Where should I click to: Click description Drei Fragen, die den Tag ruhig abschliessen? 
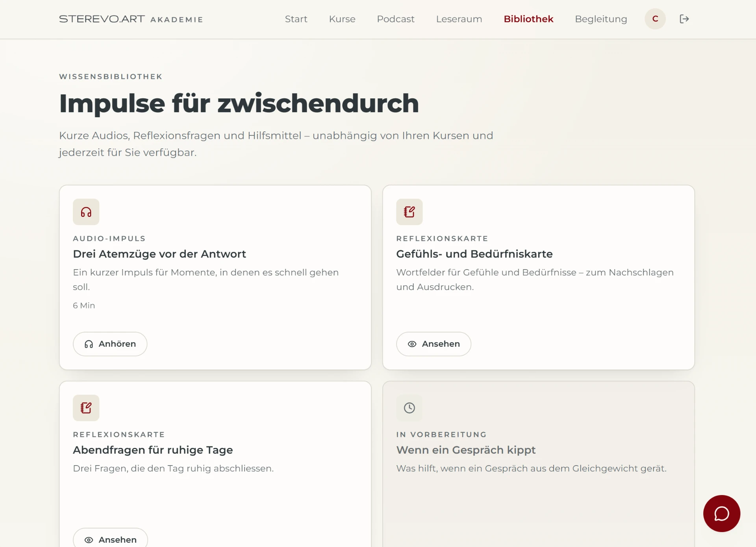pos(173,468)
